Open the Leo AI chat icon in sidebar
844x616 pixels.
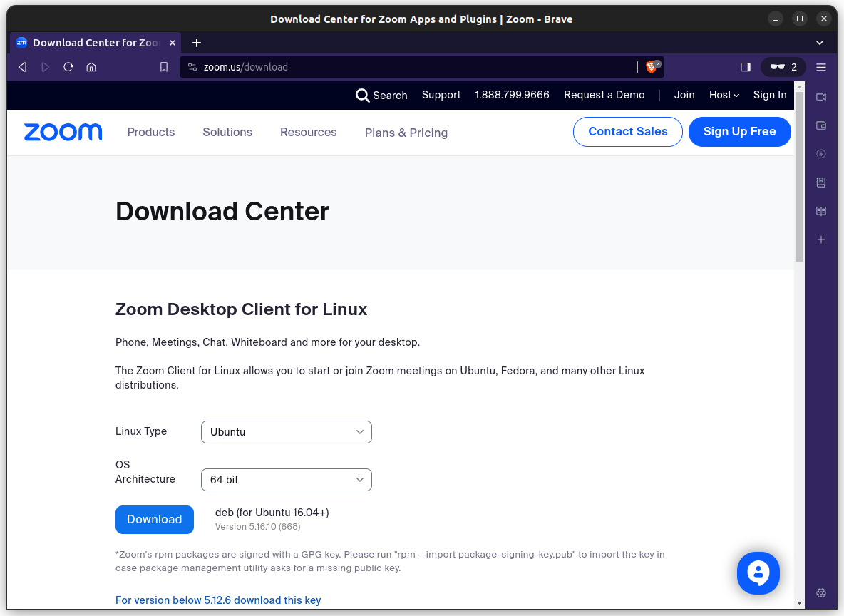coord(820,154)
